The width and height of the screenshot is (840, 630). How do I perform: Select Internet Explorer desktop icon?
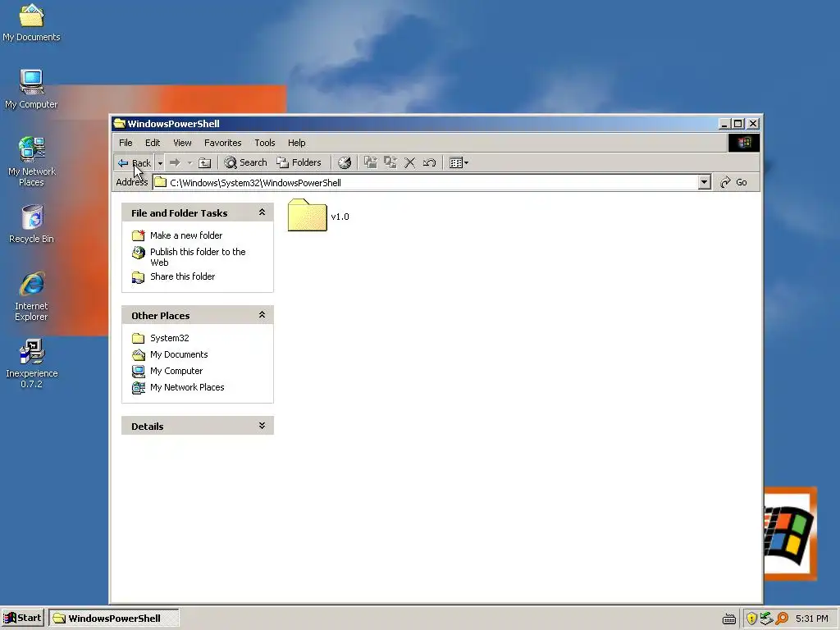tap(32, 297)
